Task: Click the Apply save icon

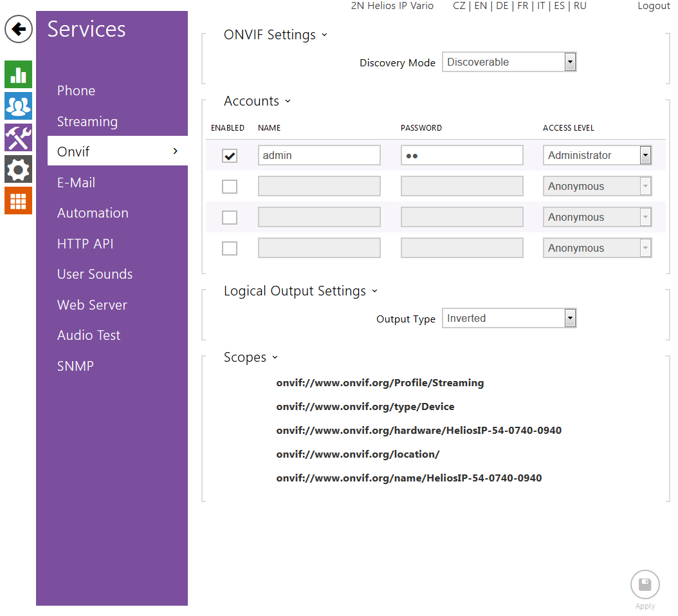Action: [x=645, y=585]
